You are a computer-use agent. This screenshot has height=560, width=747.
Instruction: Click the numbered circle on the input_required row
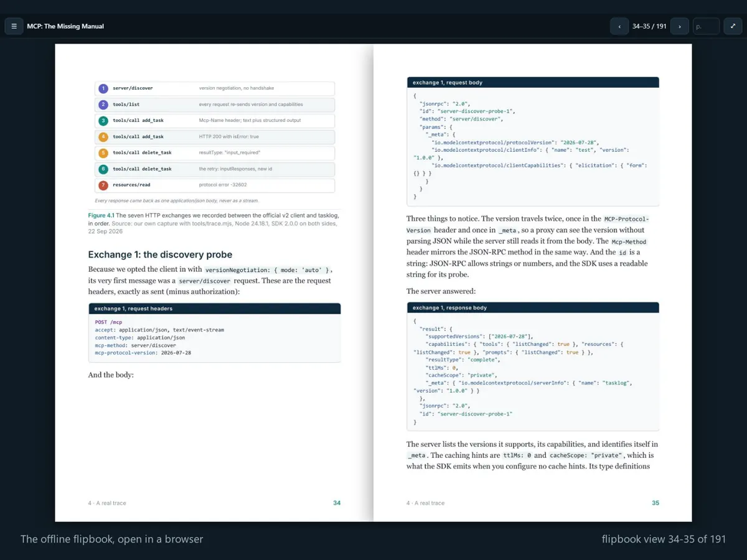(x=103, y=153)
